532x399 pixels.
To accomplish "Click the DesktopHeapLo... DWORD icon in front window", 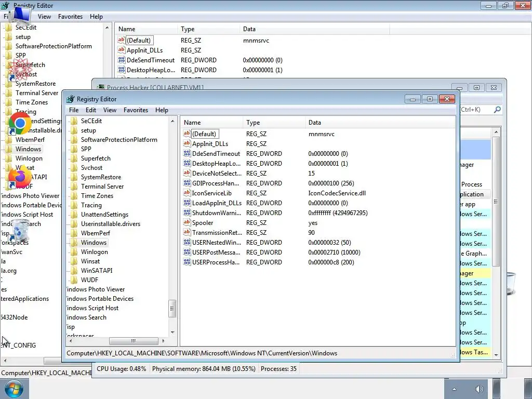I will pos(187,163).
